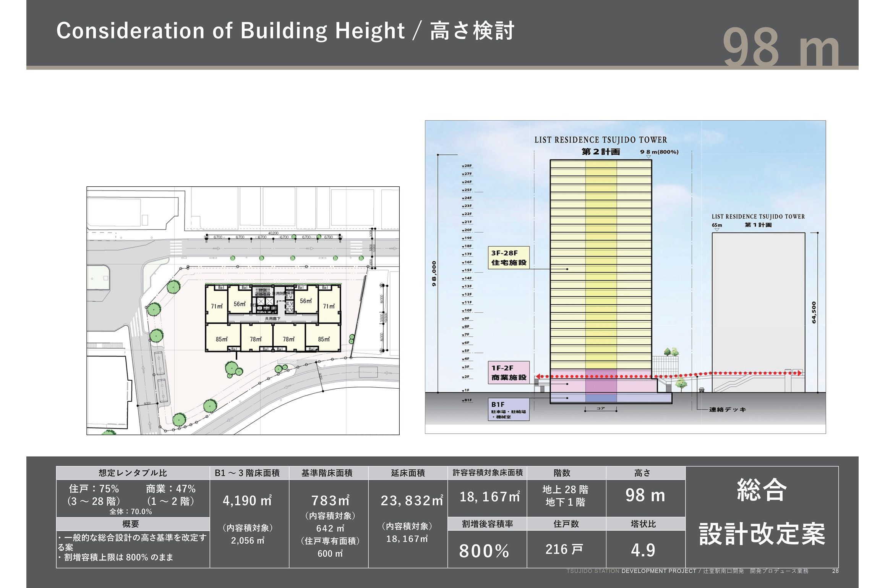Click the 3F-28F residential facility label box
This screenshot has width=885, height=588.
[509, 258]
